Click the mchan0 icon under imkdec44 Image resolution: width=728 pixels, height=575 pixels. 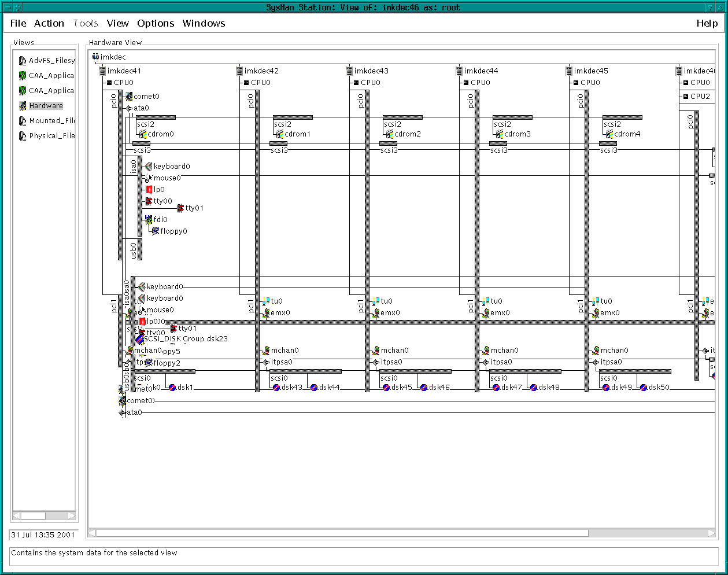pos(486,351)
